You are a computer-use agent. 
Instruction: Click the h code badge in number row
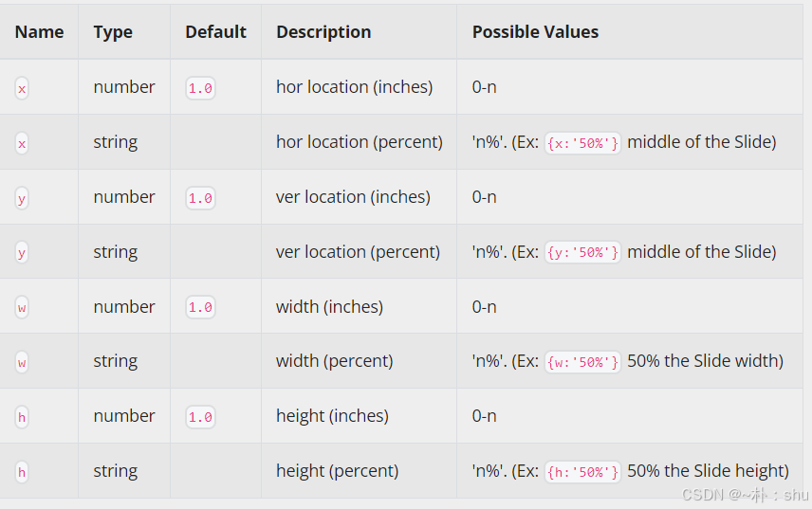[x=22, y=417]
